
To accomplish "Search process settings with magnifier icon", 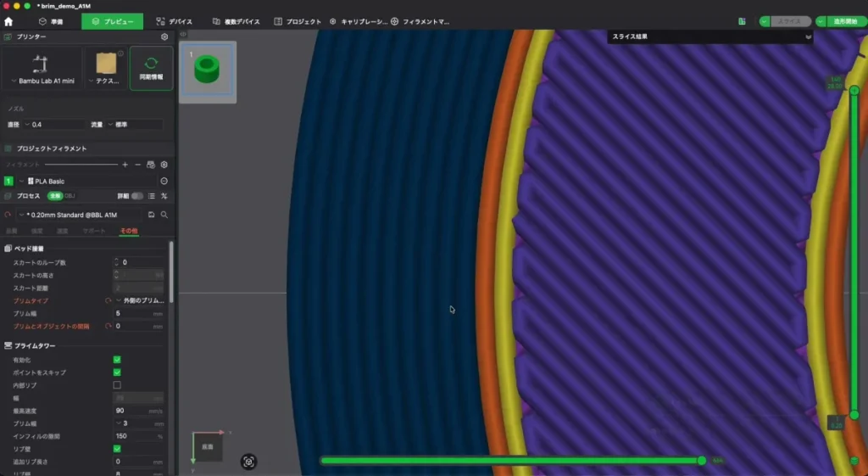I will 164,215.
